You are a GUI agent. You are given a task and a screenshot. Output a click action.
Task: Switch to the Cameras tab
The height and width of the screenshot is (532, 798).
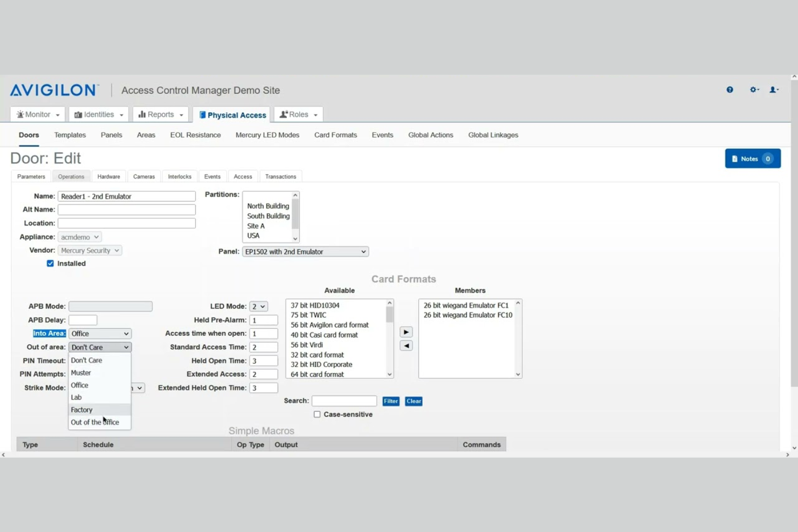point(144,177)
